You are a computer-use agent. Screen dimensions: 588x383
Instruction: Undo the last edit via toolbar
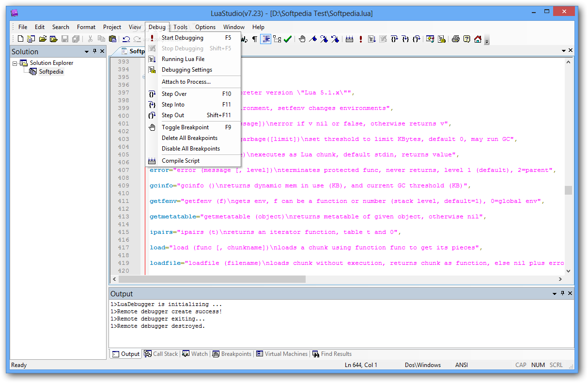pos(126,39)
